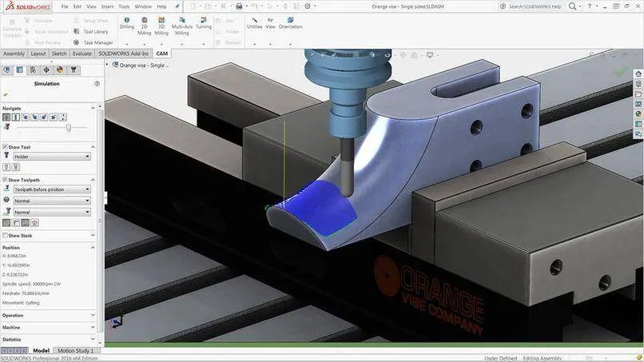Click the second Navigate pause button
644x362 pixels.
[x=16, y=117]
